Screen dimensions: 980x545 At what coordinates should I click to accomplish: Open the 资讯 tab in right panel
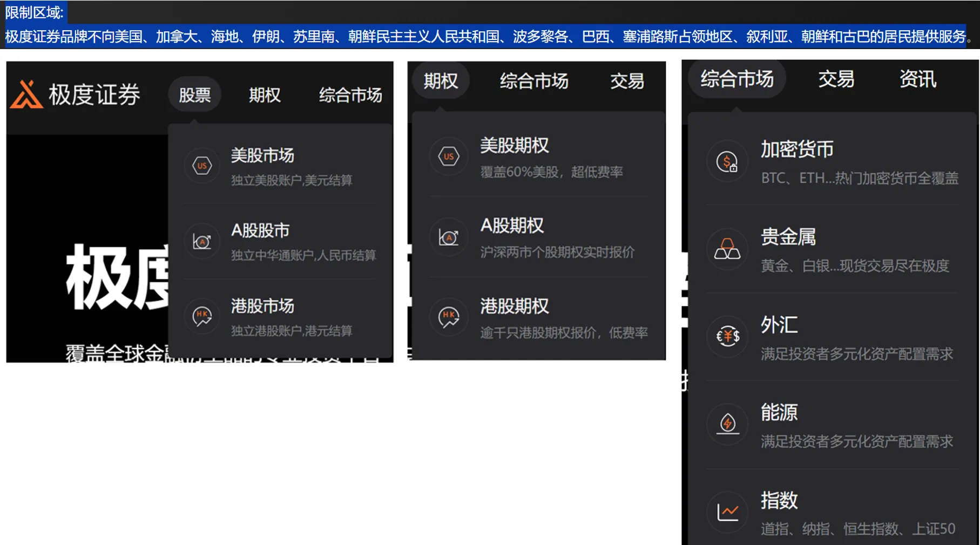coord(917,79)
